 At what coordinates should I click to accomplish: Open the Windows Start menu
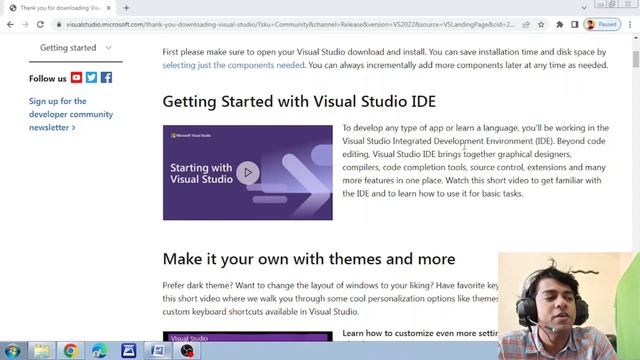pos(13,351)
